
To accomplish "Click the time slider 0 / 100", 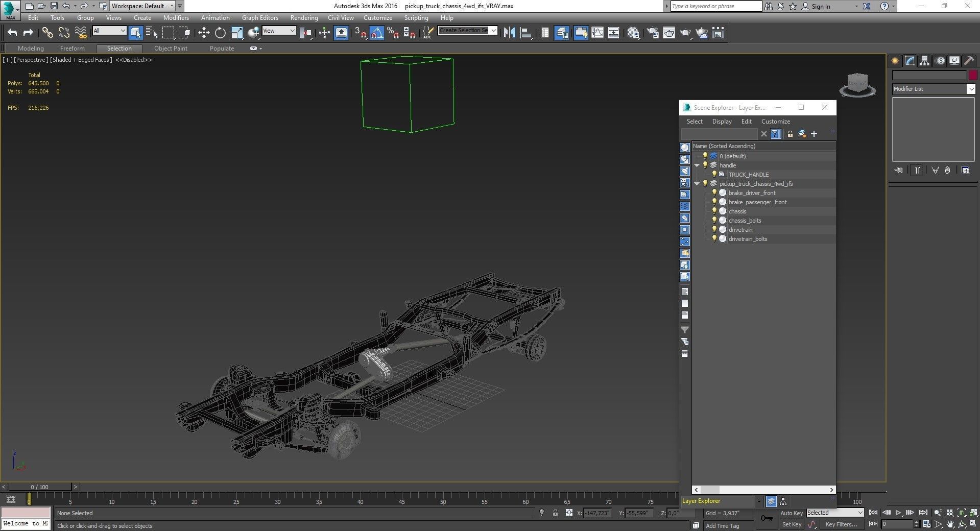I will point(39,487).
